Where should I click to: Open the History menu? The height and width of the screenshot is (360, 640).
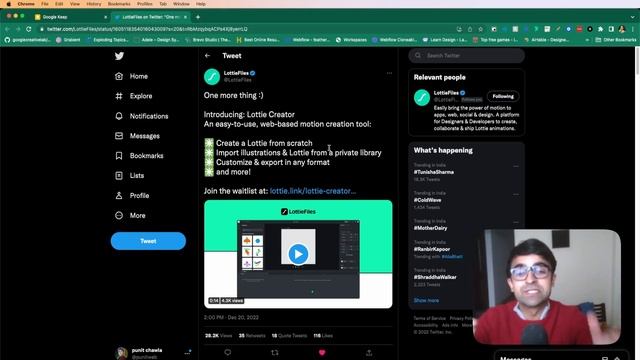(x=93, y=4)
